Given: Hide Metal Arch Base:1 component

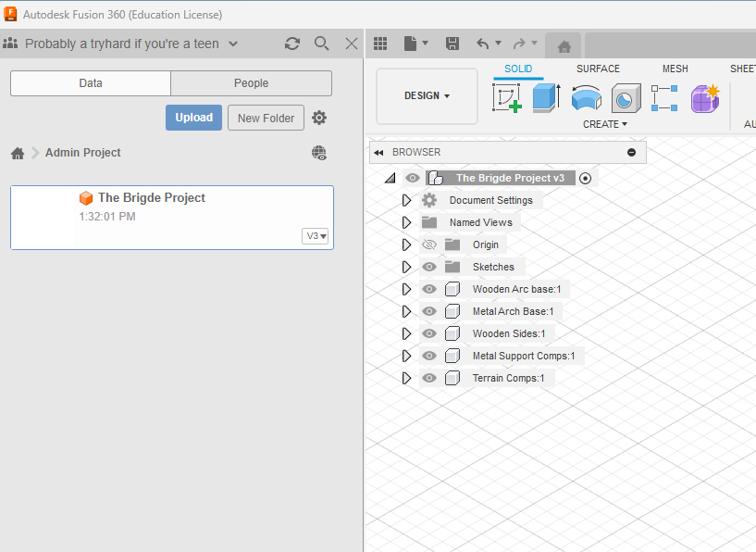Looking at the screenshot, I should point(429,311).
